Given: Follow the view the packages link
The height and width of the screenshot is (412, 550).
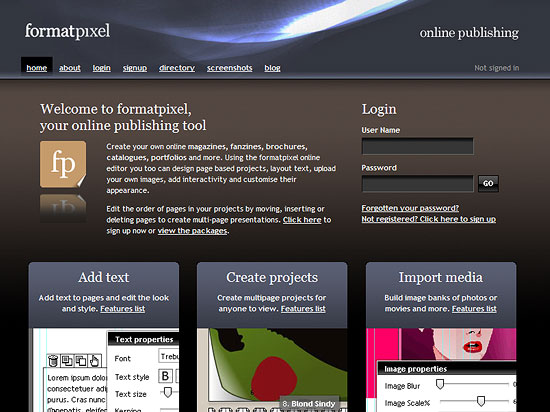Looking at the screenshot, I should point(192,231).
